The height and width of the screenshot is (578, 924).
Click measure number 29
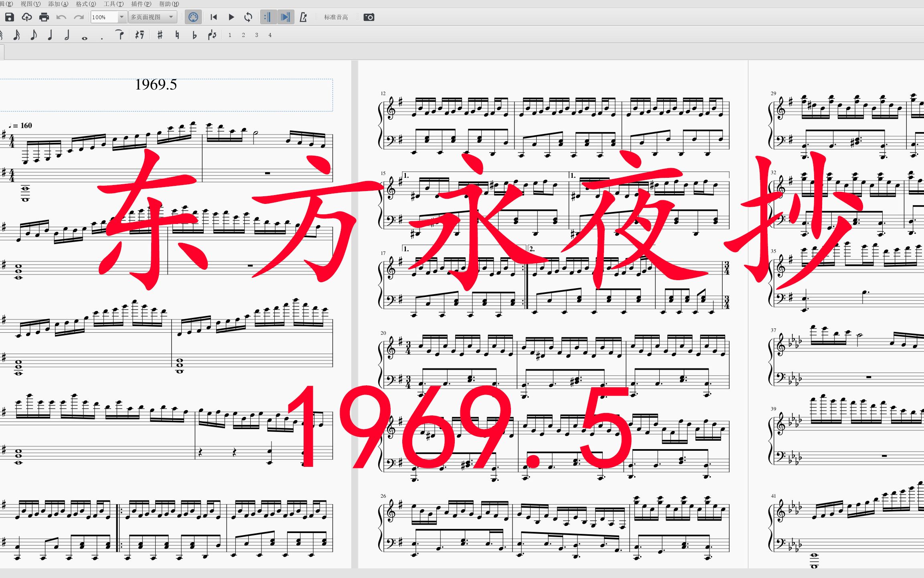tap(773, 94)
